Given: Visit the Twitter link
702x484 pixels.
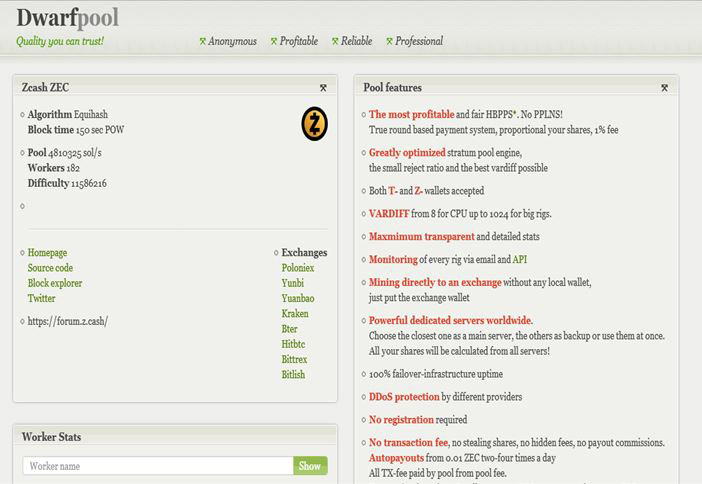Looking at the screenshot, I should 41,298.
